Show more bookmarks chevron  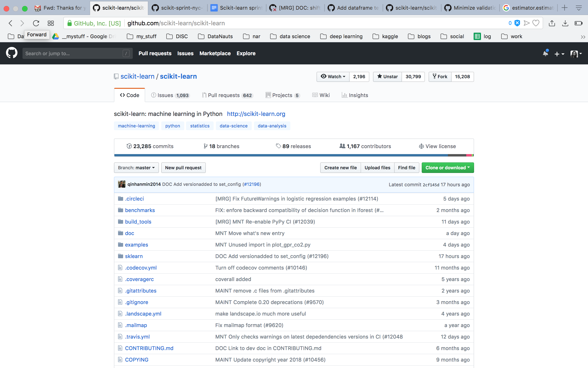click(583, 37)
